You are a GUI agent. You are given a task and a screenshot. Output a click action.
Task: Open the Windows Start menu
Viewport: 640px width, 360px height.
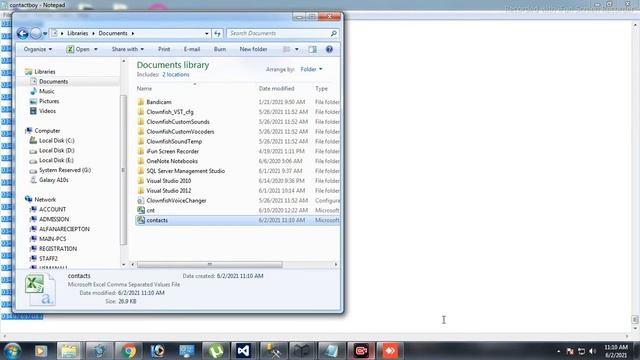(12, 351)
